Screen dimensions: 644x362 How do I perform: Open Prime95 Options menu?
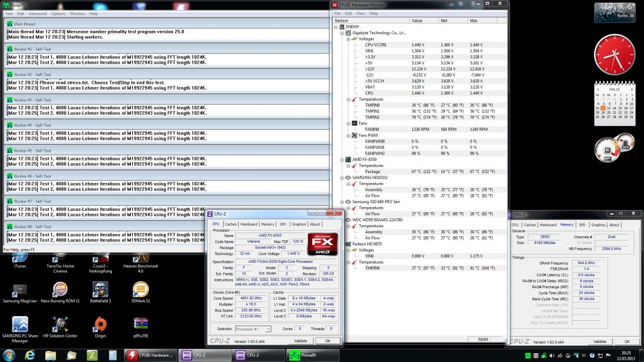pyautogui.click(x=58, y=14)
